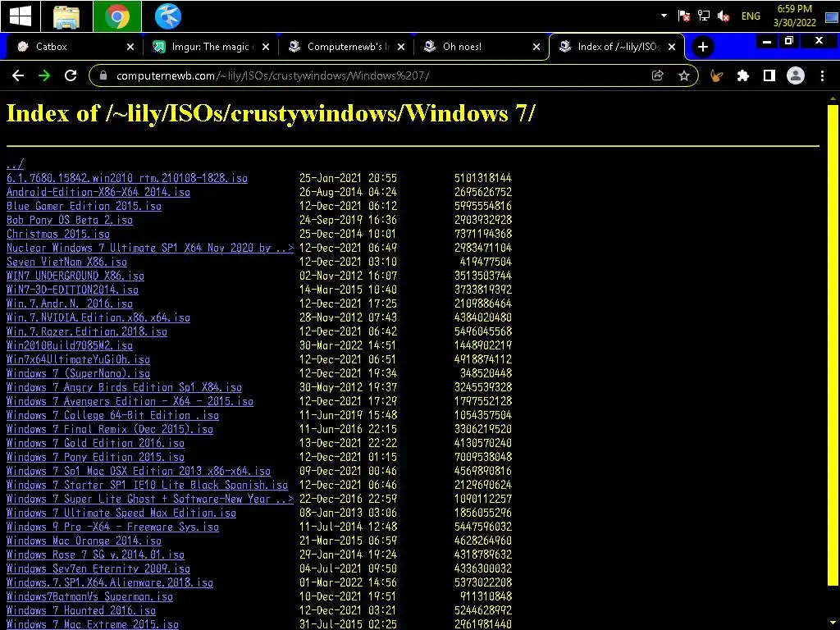Close the Oh noes! tab
The height and width of the screenshot is (630, 840).
pyautogui.click(x=536, y=47)
